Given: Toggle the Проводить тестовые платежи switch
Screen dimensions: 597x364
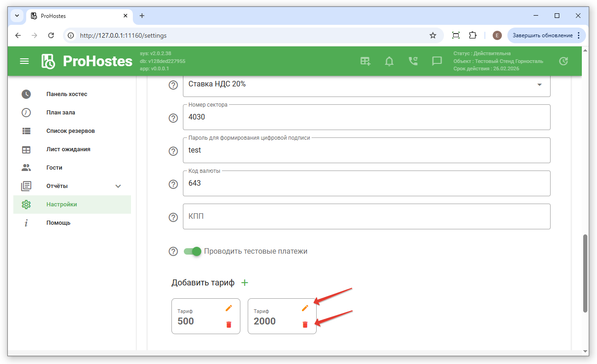Looking at the screenshot, I should (193, 251).
